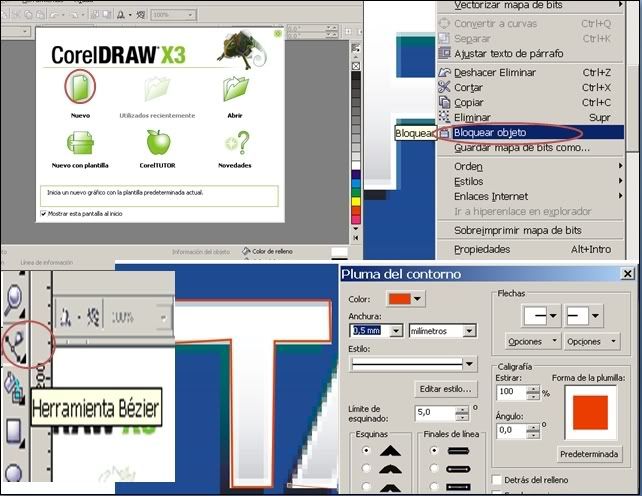Image resolution: width=642 pixels, height=496 pixels.
Task: Open the left Flechas arrowhead dropdown
Action: click(x=553, y=315)
